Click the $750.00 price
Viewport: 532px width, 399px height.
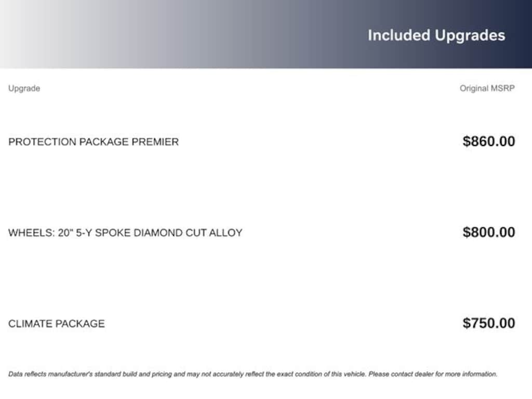coord(488,323)
